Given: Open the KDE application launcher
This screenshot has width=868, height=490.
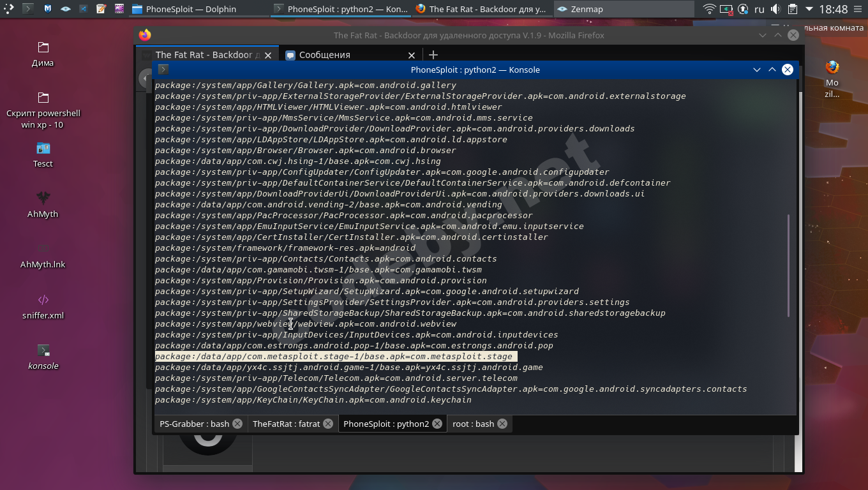Looking at the screenshot, I should coord(9,9).
